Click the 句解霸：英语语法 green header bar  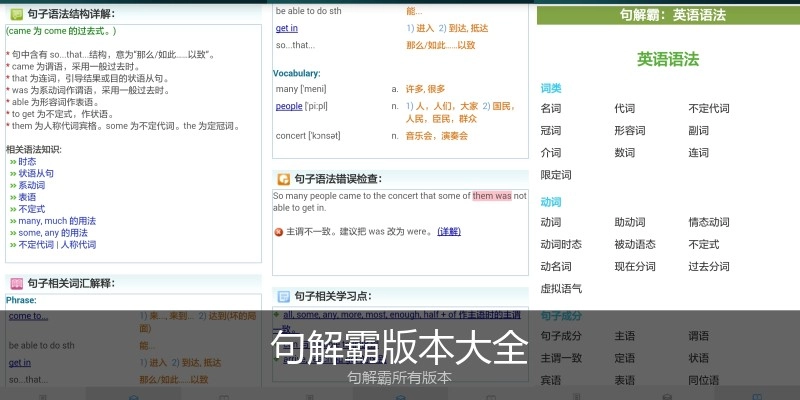click(668, 15)
